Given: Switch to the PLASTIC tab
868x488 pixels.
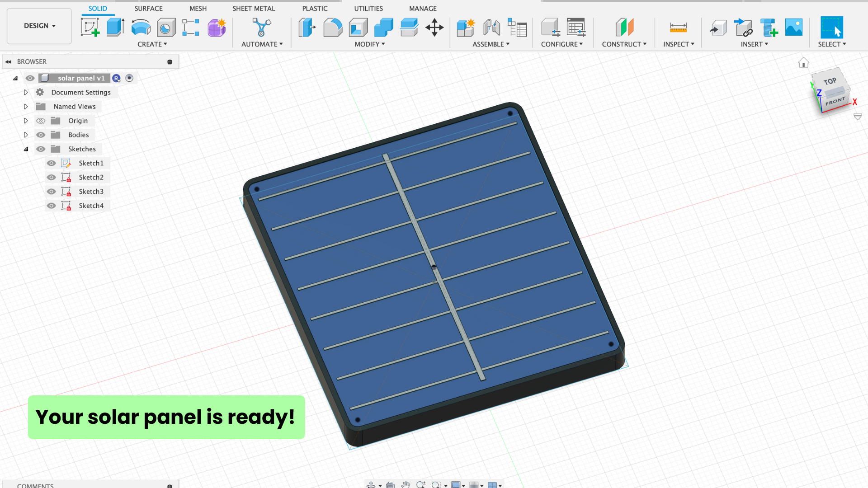Looking at the screenshot, I should click(315, 9).
